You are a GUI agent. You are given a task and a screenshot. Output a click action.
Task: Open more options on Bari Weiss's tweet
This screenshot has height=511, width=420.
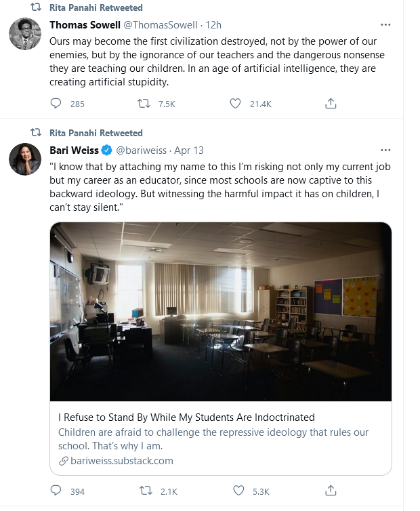385,150
